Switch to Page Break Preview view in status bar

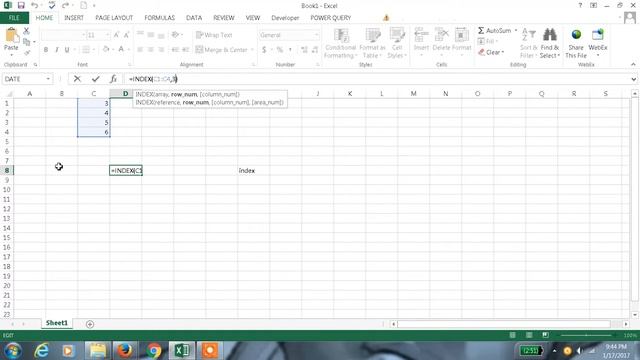(x=545, y=335)
